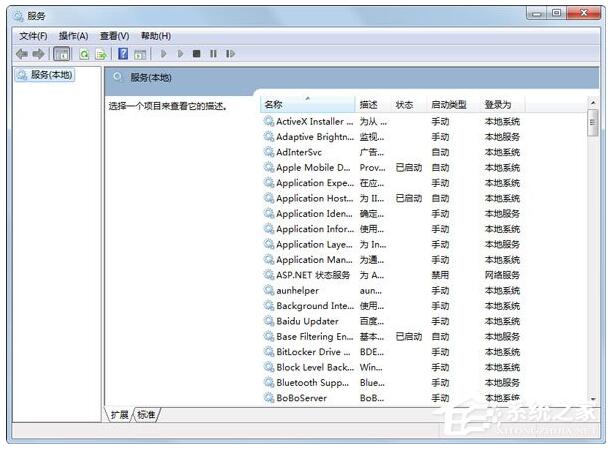
Task: Select the Application Management service
Action: tap(392, 260)
